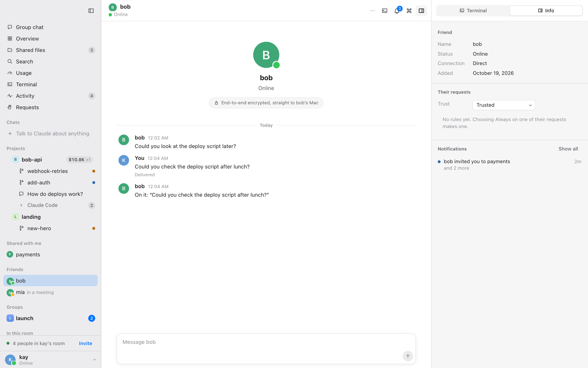Open the new-hero branch

pos(50,228)
